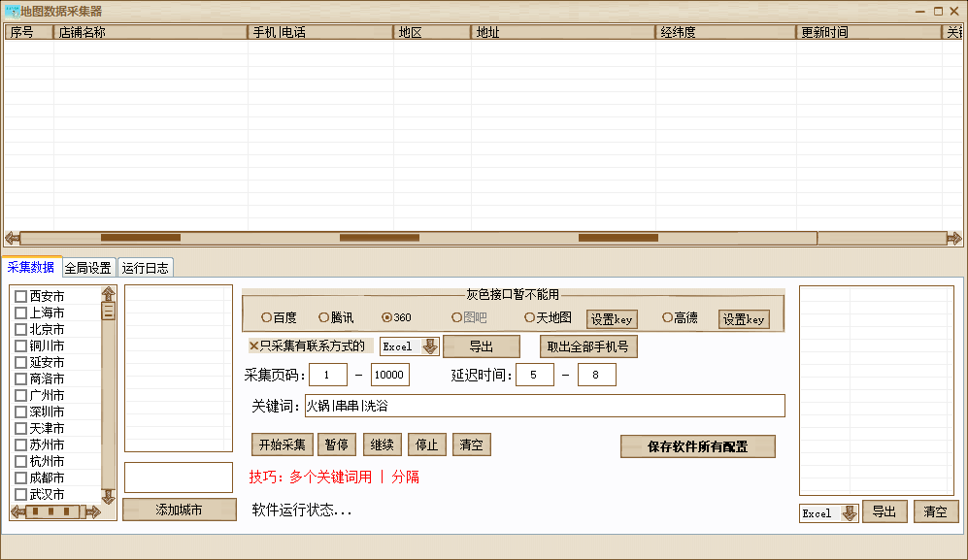The height and width of the screenshot is (560, 968).
Task: Click 地区 column header
Action: (x=432, y=32)
